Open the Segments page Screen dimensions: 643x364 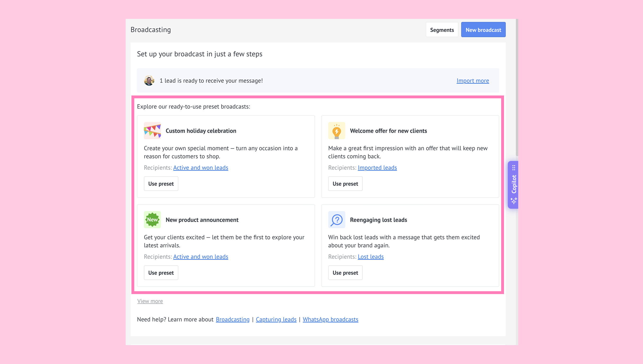click(x=442, y=30)
